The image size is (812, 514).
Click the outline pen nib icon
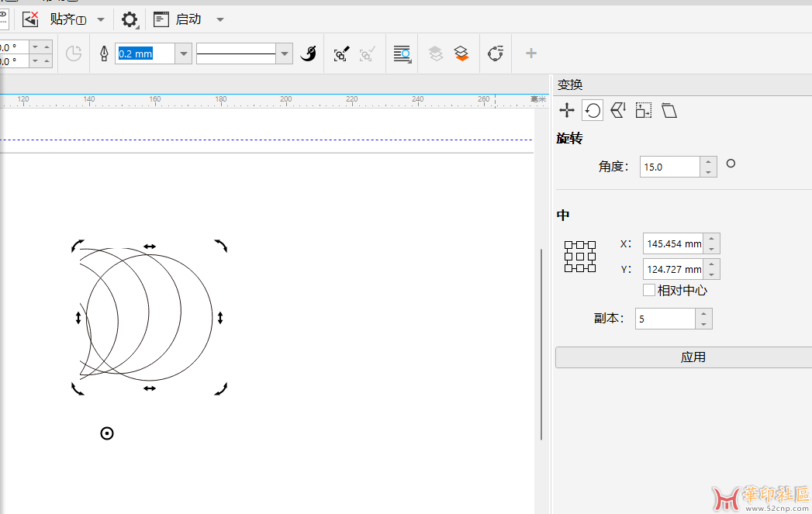pyautogui.click(x=104, y=53)
